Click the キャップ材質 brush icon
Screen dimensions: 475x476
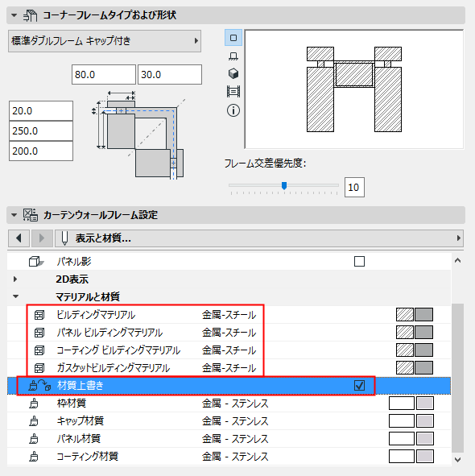click(x=34, y=421)
